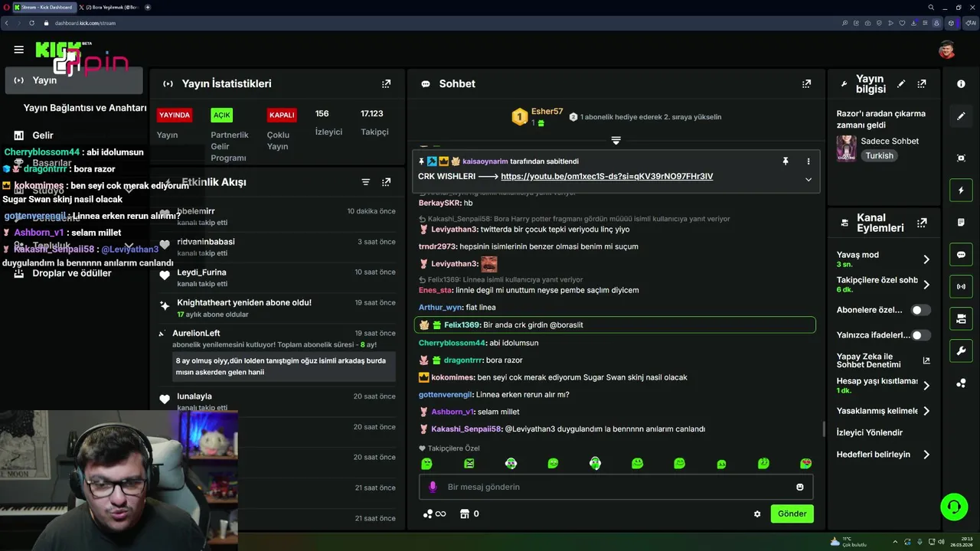Image resolution: width=980 pixels, height=551 pixels.
Task: Click the chat scrollbar
Action: coord(824,429)
